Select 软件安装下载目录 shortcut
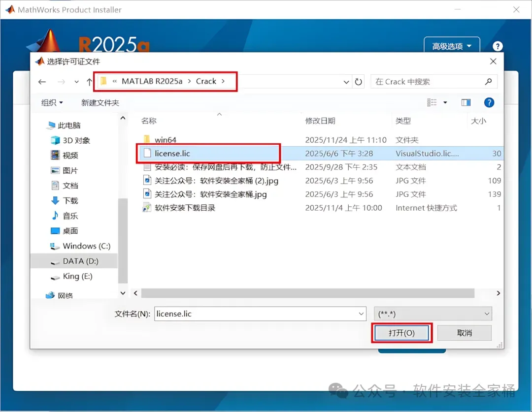The height and width of the screenshot is (412, 532). [x=185, y=208]
